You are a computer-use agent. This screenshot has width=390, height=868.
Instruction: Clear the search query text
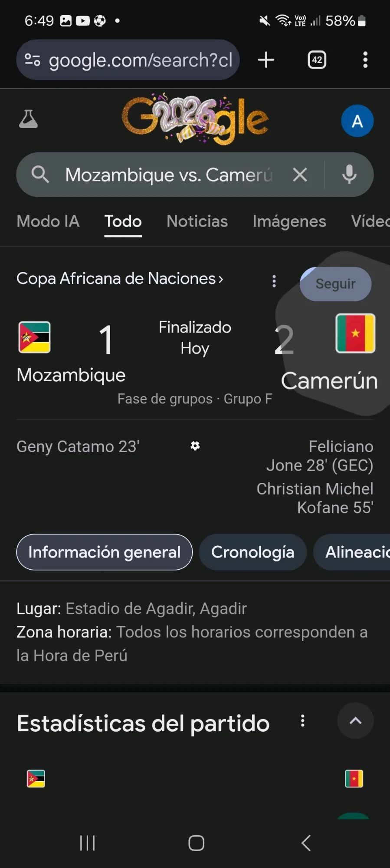[300, 175]
